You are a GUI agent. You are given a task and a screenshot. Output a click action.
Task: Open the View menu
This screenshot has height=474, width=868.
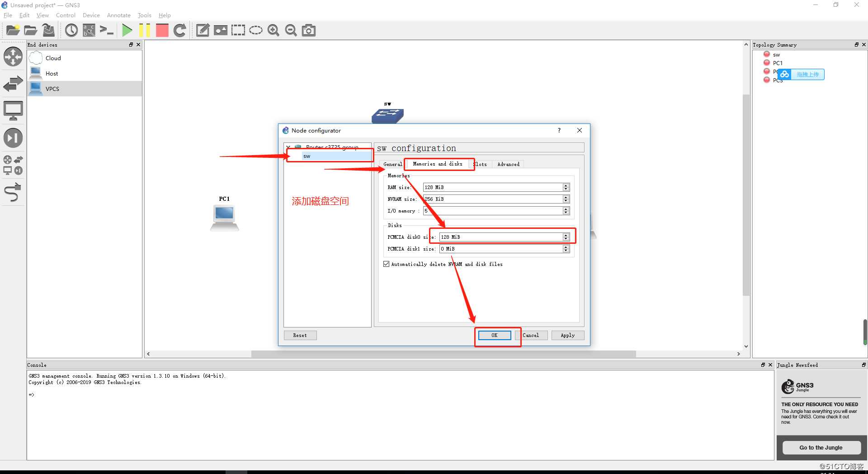(42, 15)
